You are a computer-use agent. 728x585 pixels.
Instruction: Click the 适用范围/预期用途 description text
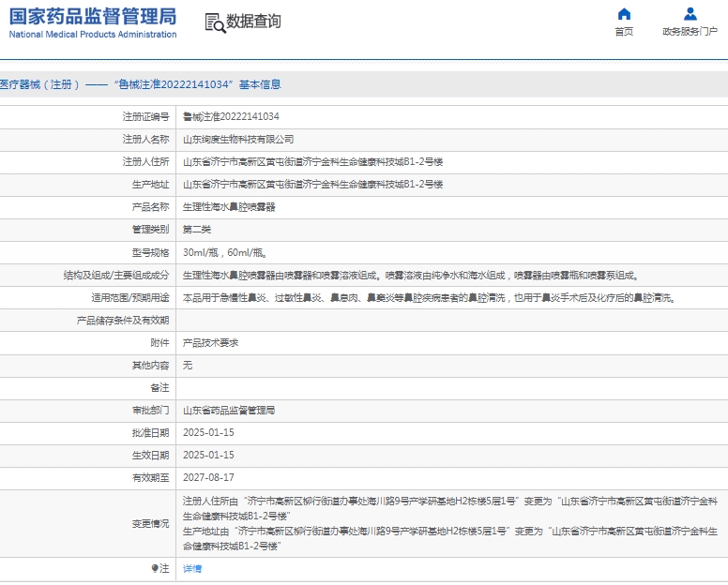coord(429,298)
